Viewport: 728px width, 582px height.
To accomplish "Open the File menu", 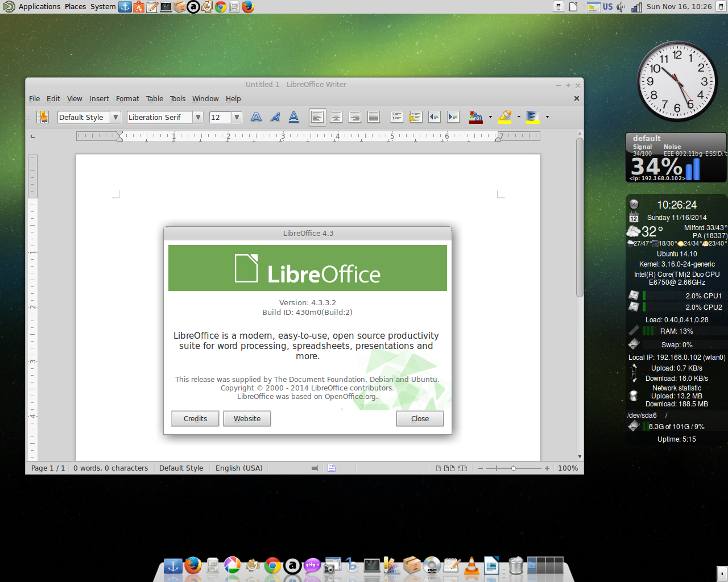I will point(34,99).
